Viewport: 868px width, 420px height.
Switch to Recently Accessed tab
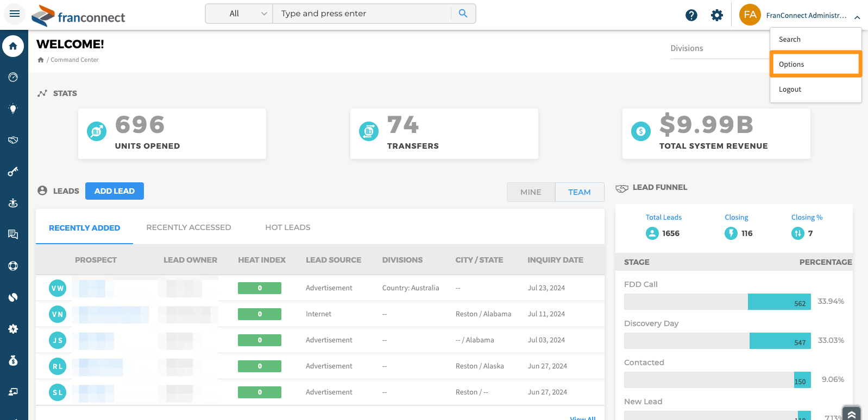click(x=188, y=227)
